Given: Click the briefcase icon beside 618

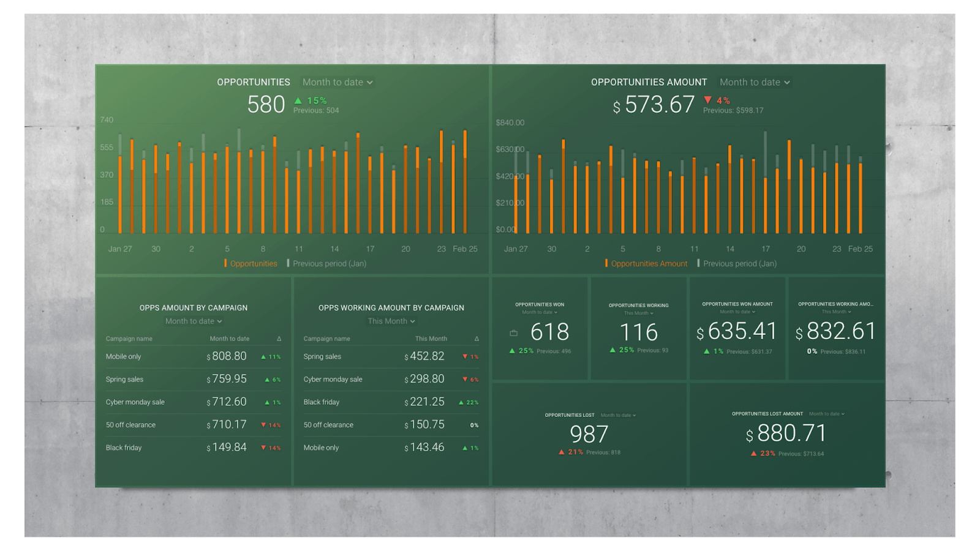Looking at the screenshot, I should [x=514, y=333].
